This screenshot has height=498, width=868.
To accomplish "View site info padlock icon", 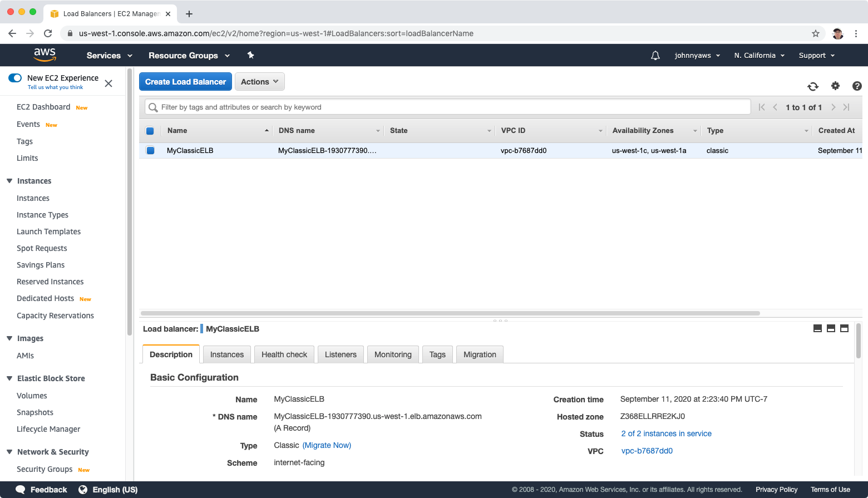I will (70, 33).
